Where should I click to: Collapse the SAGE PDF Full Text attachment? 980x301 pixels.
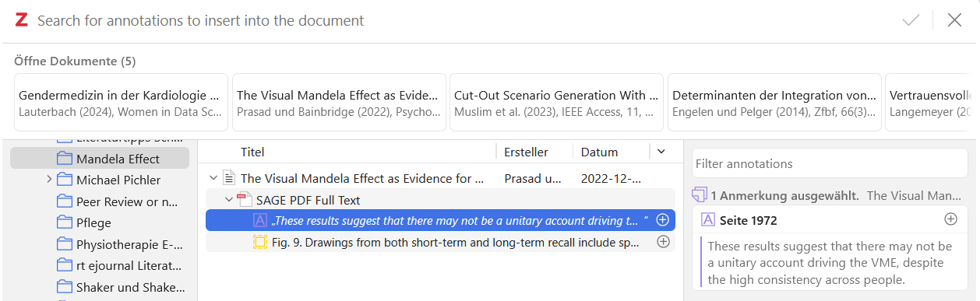pos(229,199)
